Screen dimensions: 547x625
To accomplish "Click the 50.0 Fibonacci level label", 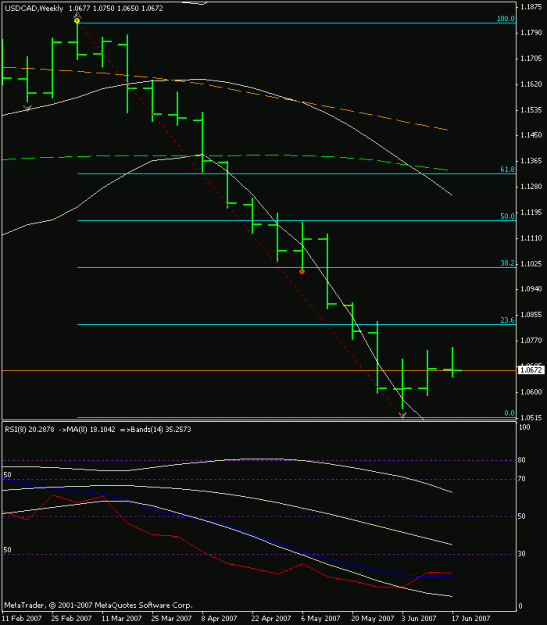I will [507, 216].
